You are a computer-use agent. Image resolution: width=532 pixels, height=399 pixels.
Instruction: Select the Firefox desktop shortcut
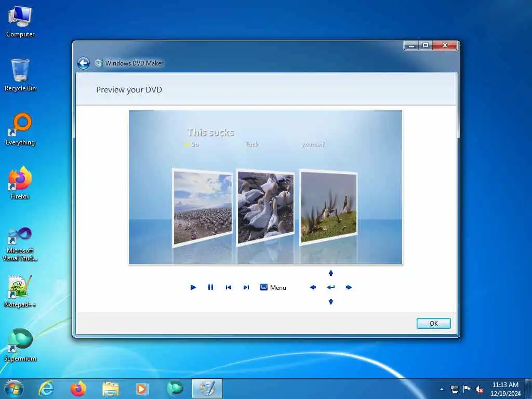pyautogui.click(x=20, y=183)
